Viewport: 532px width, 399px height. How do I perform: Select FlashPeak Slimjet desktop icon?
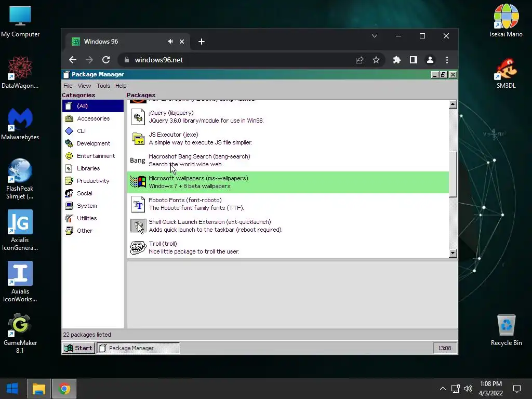pos(20,179)
